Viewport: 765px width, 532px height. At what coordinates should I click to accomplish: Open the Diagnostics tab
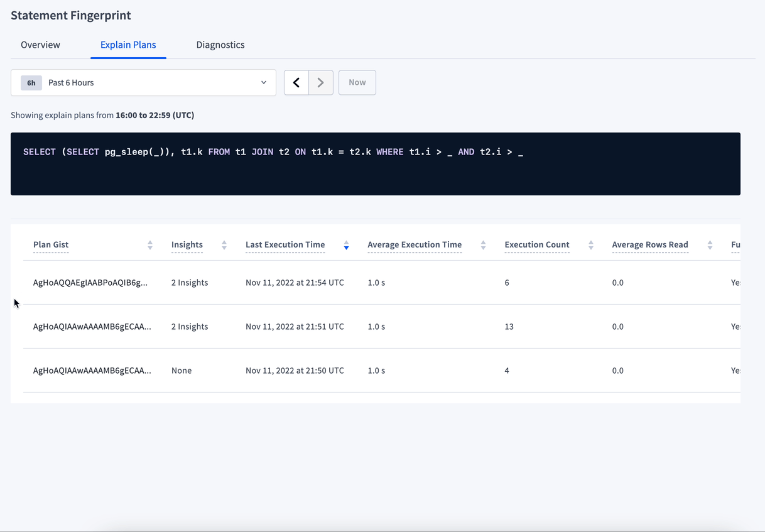pyautogui.click(x=220, y=45)
